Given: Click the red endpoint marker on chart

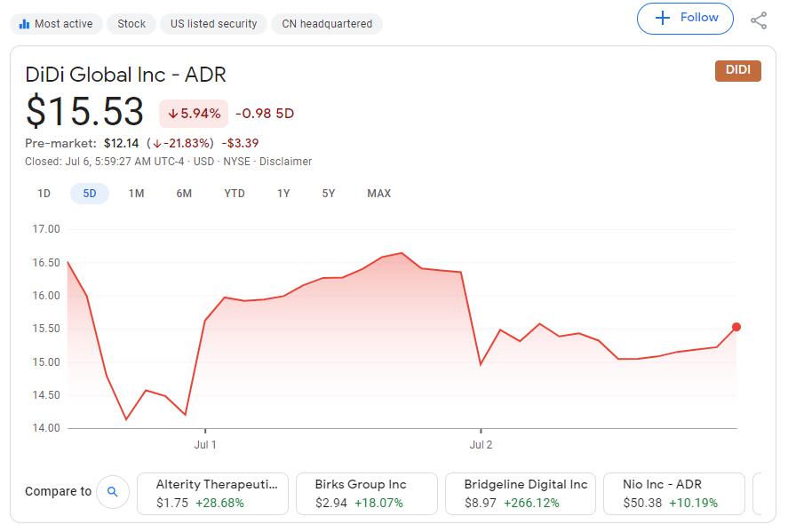Looking at the screenshot, I should click(736, 327).
